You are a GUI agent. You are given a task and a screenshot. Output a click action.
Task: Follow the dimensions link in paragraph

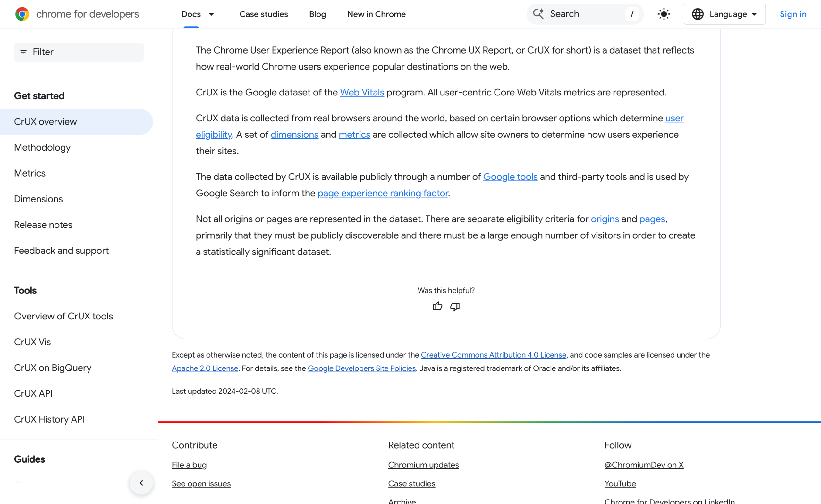(294, 134)
